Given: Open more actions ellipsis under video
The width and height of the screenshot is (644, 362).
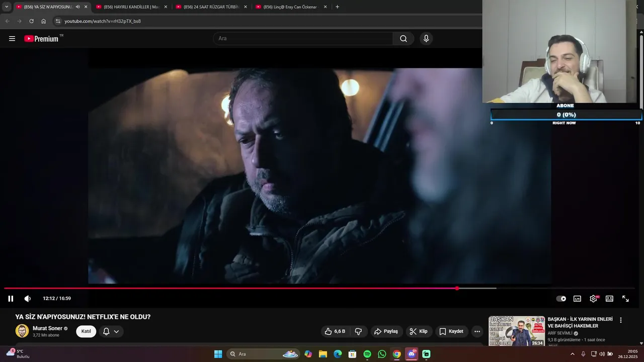Looking at the screenshot, I should 477,331.
